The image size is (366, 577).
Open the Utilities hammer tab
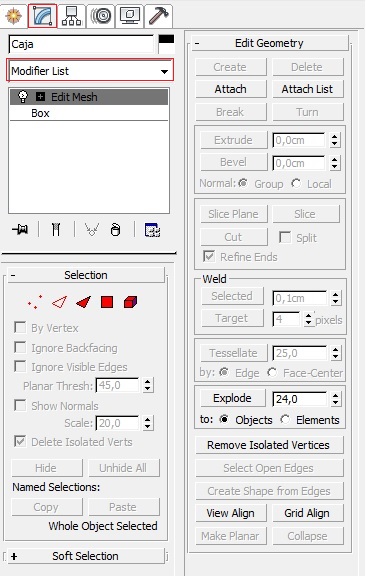click(159, 16)
